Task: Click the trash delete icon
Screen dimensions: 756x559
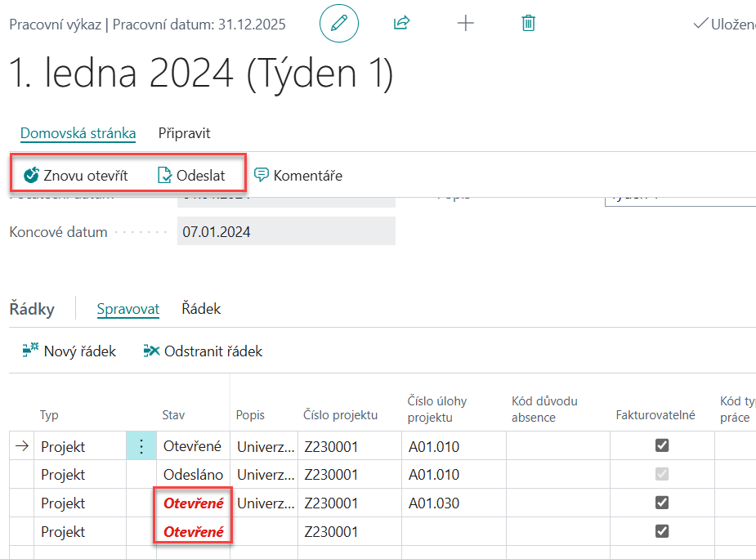Action: [x=529, y=23]
